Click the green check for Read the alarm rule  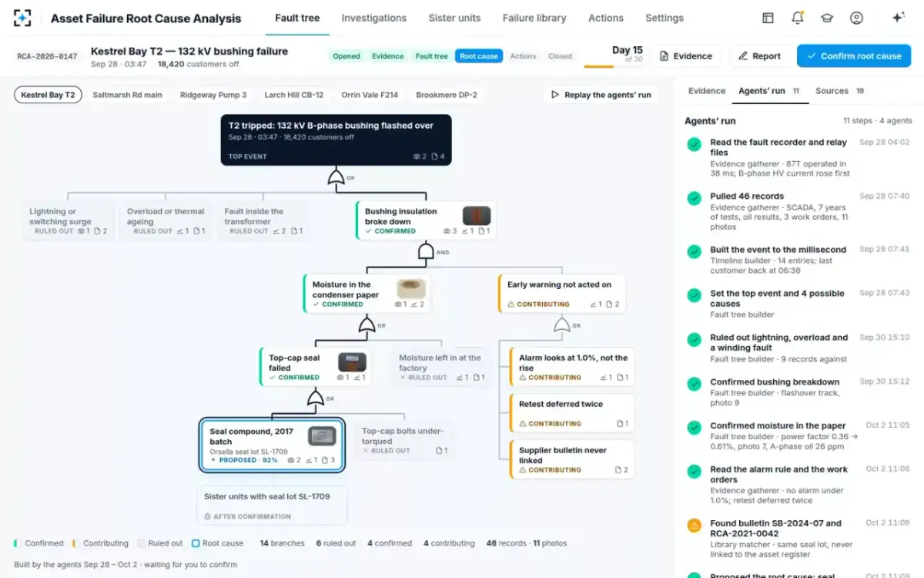click(x=695, y=471)
